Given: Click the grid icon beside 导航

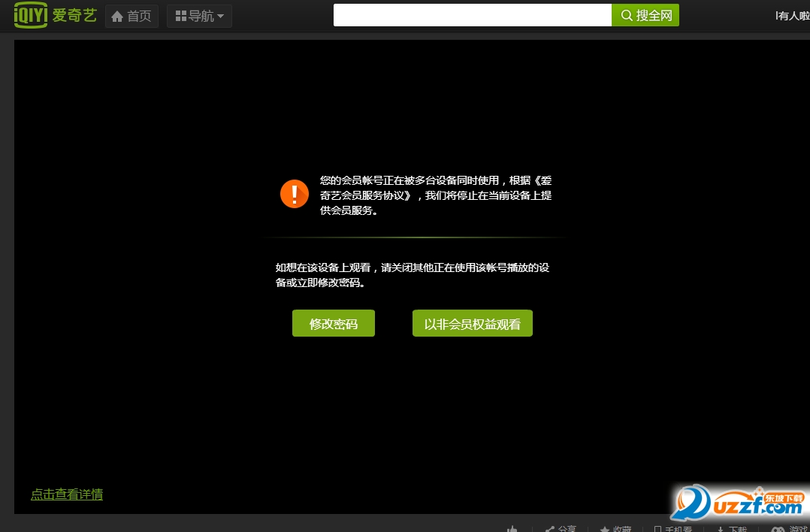Looking at the screenshot, I should (x=180, y=15).
